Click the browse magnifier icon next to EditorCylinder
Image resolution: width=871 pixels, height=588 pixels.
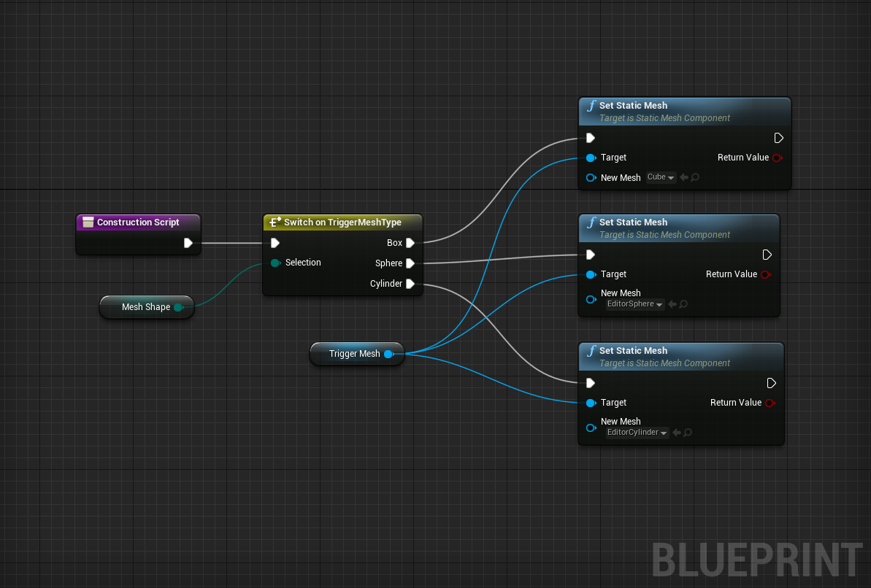tap(688, 432)
